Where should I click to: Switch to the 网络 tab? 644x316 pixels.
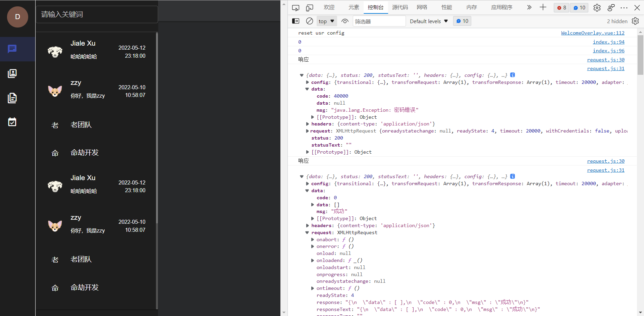tap(422, 7)
